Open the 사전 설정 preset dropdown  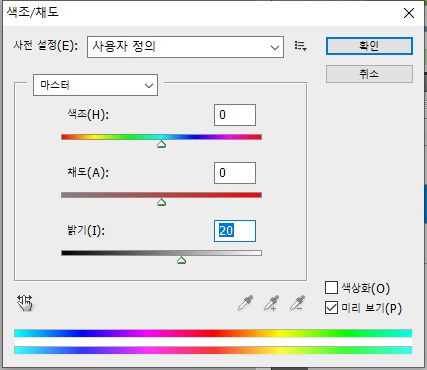point(185,47)
